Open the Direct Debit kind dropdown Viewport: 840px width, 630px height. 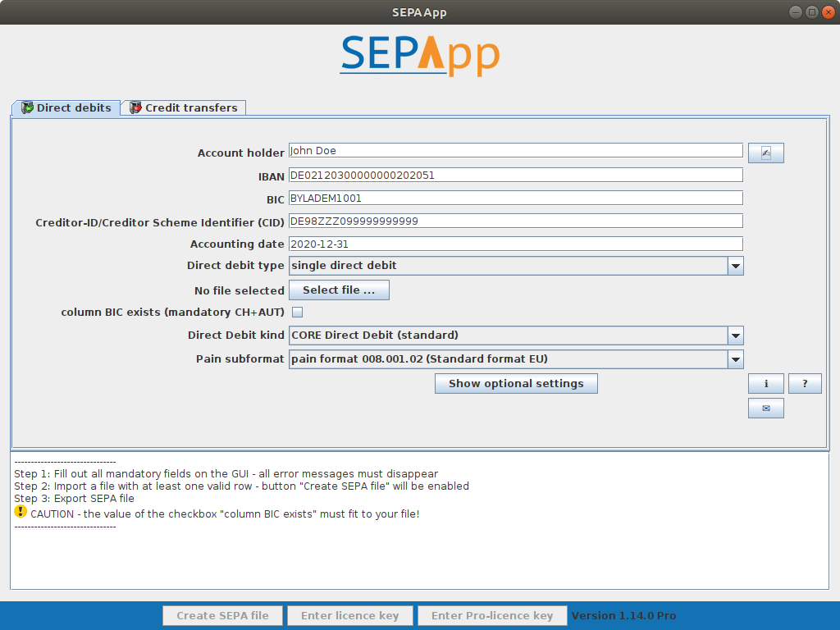[735, 336]
